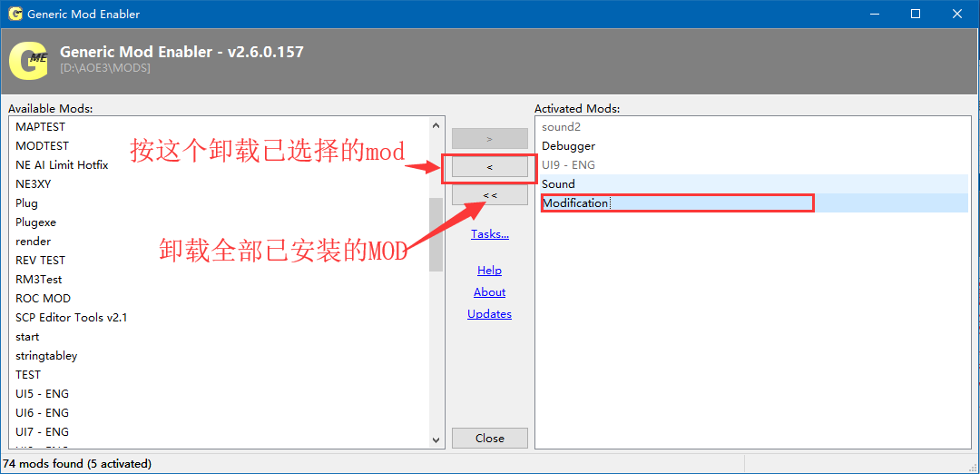Click the disable all mods '<<' button
The width and height of the screenshot is (980, 474).
[489, 195]
